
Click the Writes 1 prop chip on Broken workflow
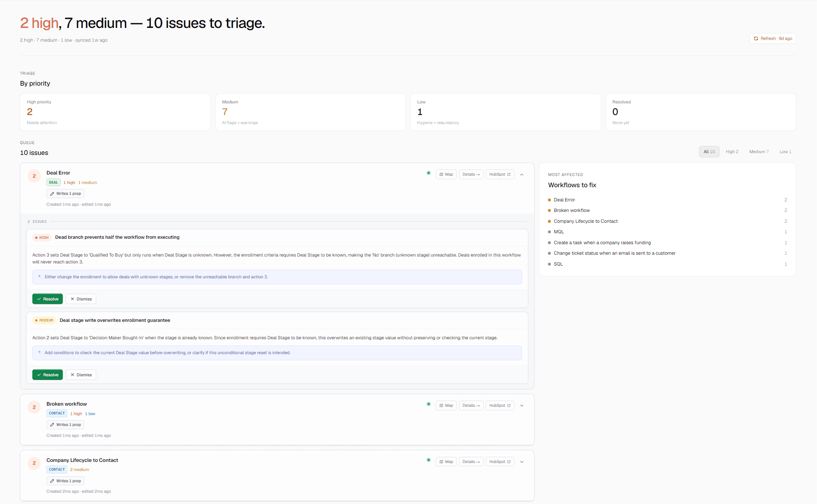pyautogui.click(x=65, y=425)
